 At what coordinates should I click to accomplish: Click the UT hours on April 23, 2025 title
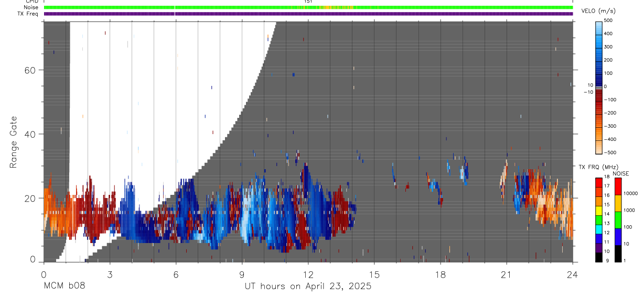[x=308, y=286]
